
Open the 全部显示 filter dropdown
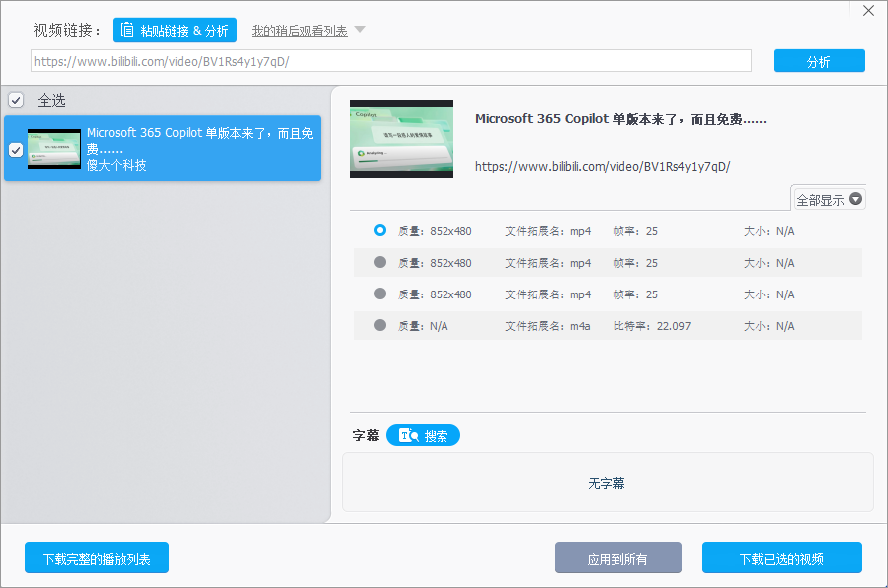pos(829,199)
